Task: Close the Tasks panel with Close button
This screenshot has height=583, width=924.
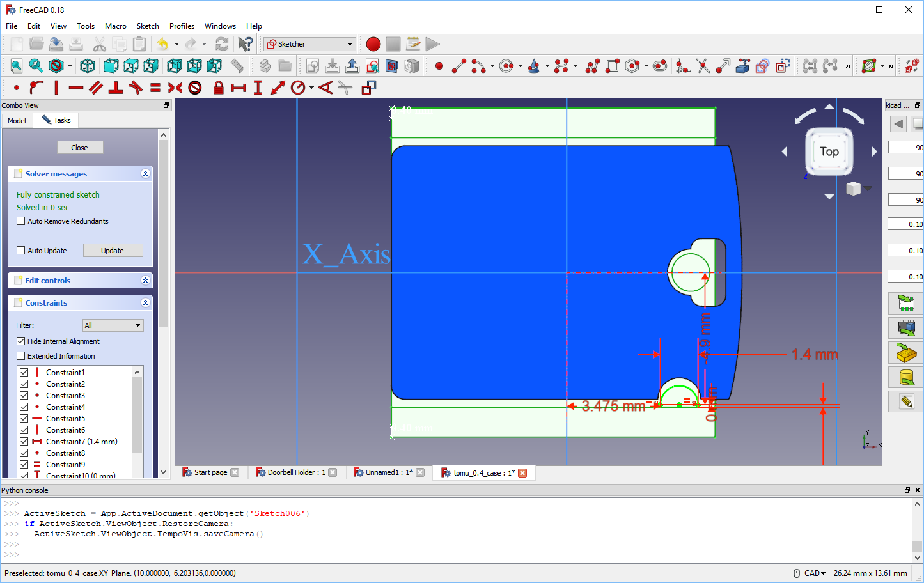Action: point(80,147)
